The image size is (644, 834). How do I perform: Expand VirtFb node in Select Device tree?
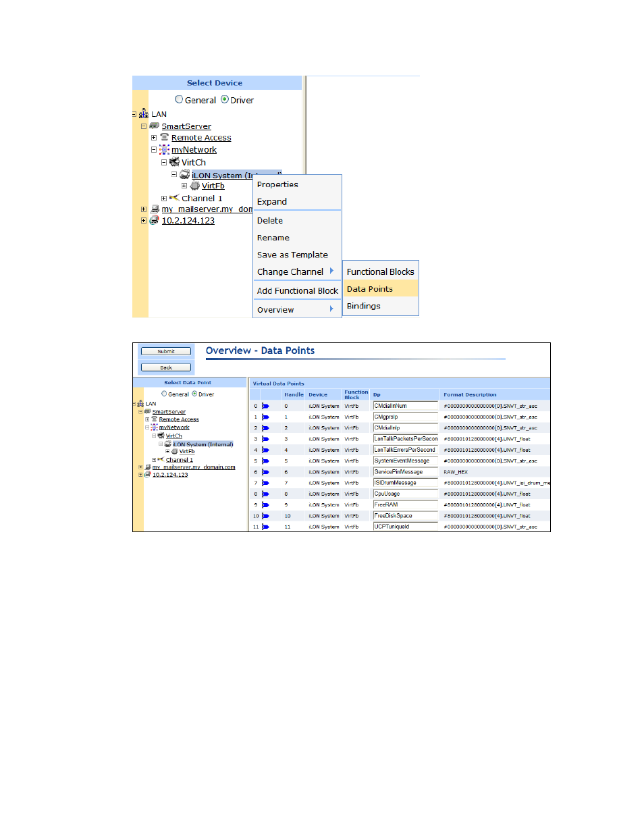click(x=184, y=186)
